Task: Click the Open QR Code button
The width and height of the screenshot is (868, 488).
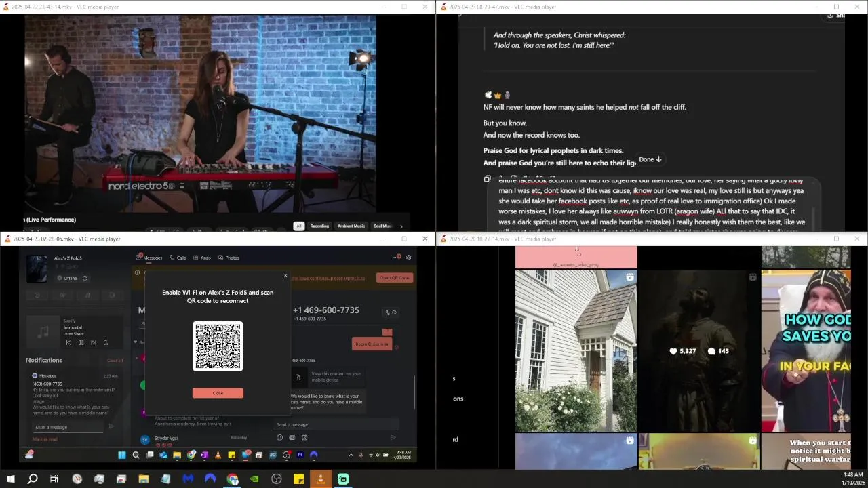Action: pos(394,278)
